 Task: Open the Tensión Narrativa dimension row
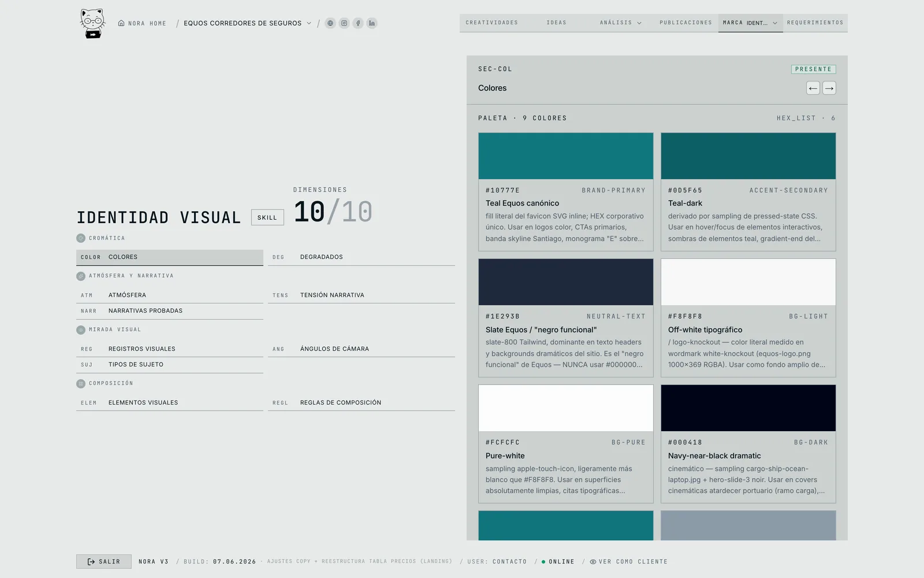tap(362, 295)
